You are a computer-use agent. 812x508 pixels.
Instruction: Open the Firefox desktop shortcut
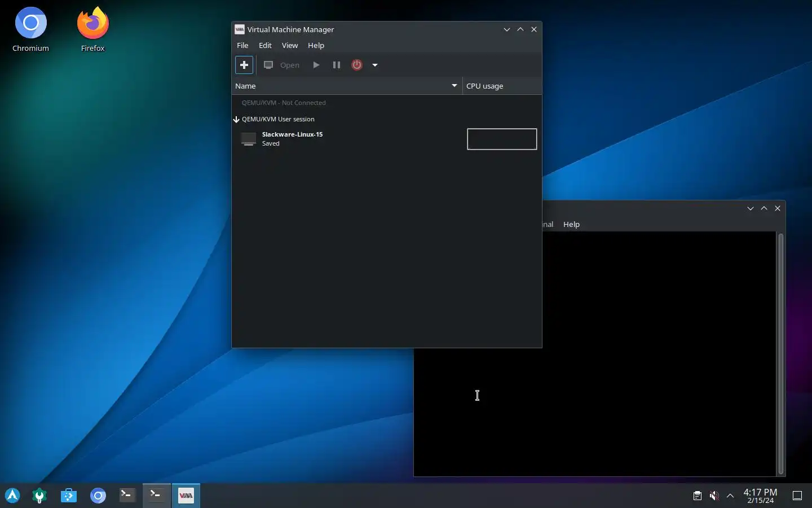(93, 29)
